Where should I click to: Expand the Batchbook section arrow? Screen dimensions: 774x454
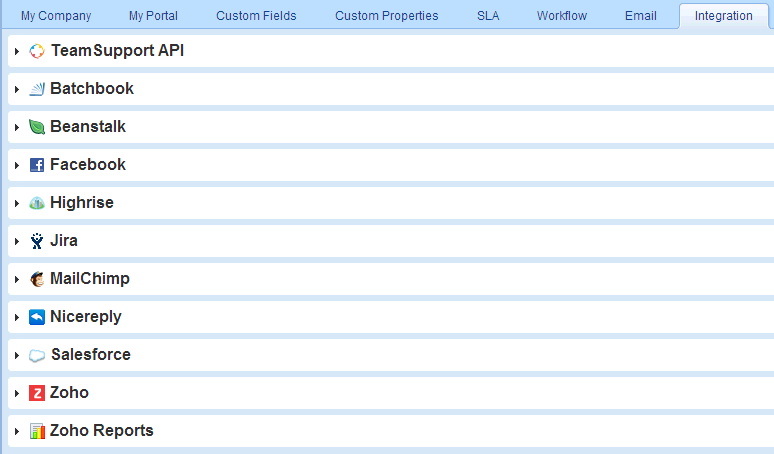(17, 89)
